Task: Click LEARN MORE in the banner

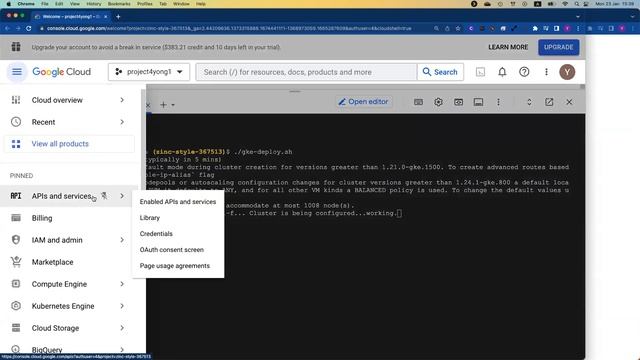Action: (x=508, y=47)
